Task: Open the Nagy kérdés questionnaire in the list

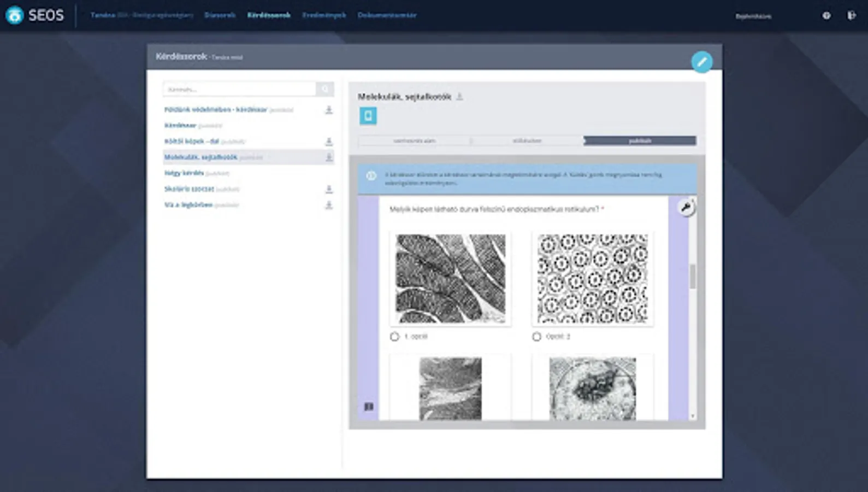Action: click(x=184, y=173)
